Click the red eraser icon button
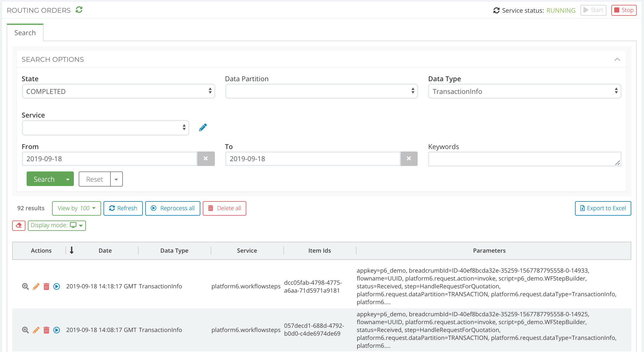Image resolution: width=644 pixels, height=352 pixels. tap(19, 225)
